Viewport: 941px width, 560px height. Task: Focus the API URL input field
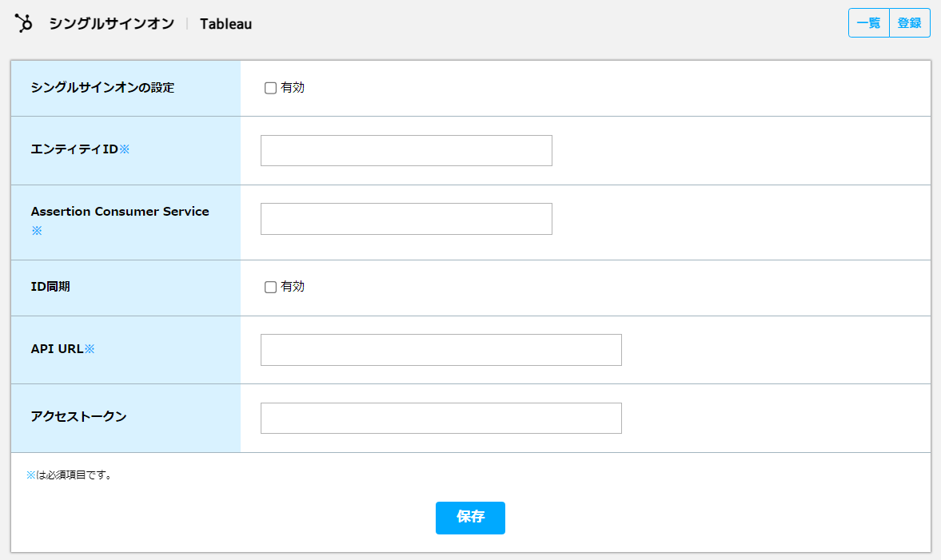point(441,350)
